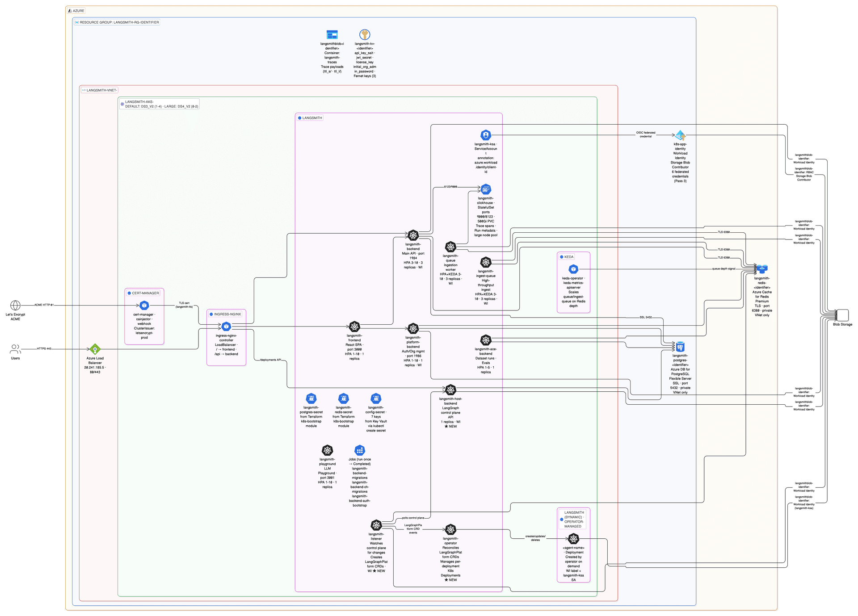Select the queue depth signal edge label
858x616 pixels.
click(x=723, y=269)
